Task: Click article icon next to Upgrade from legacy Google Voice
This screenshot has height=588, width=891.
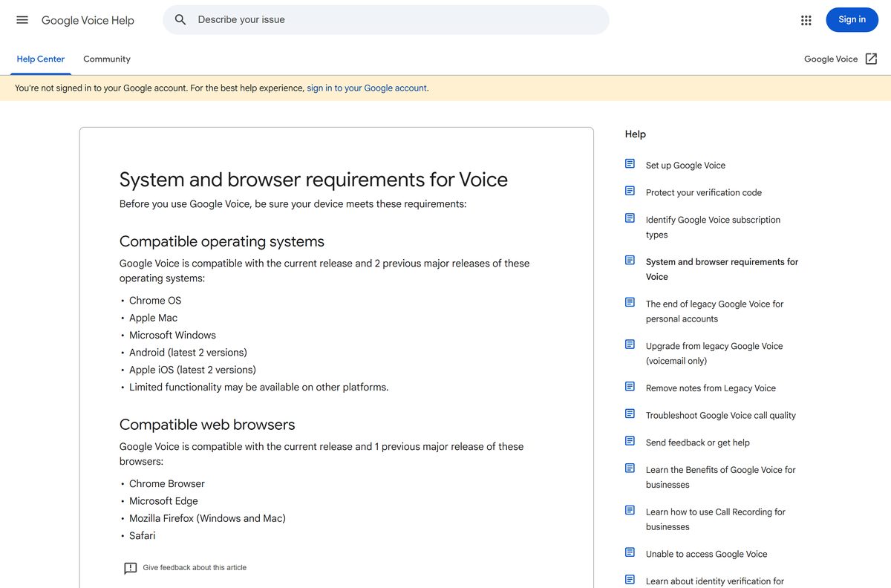Action: point(630,344)
